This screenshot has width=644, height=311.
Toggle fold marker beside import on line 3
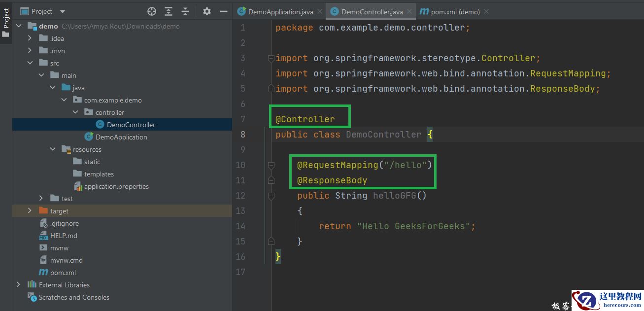tap(271, 58)
